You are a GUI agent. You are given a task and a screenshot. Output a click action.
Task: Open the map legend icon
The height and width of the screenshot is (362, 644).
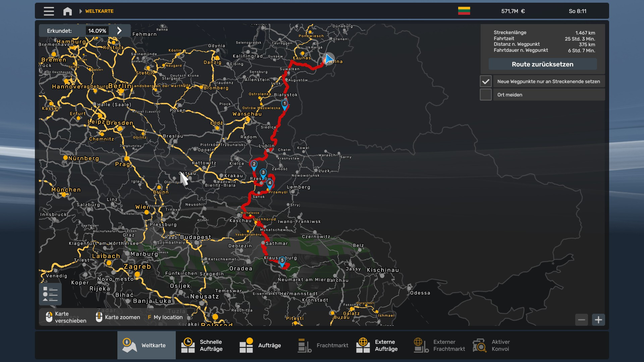click(50, 294)
